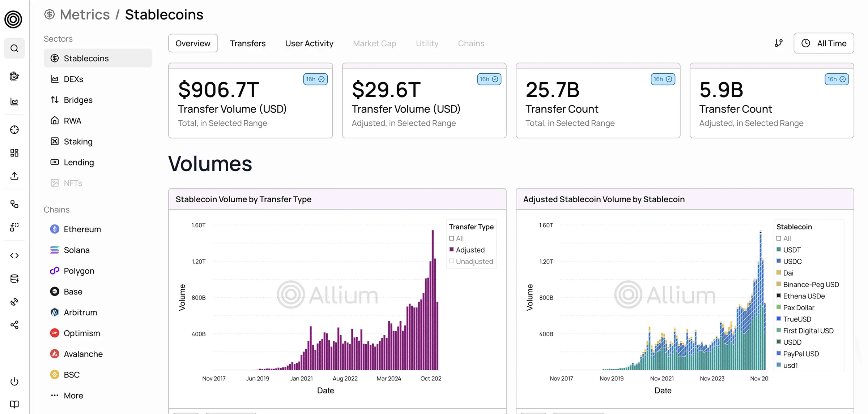
Task: Open the 16h freshness badge on Transfer Count
Action: [662, 79]
